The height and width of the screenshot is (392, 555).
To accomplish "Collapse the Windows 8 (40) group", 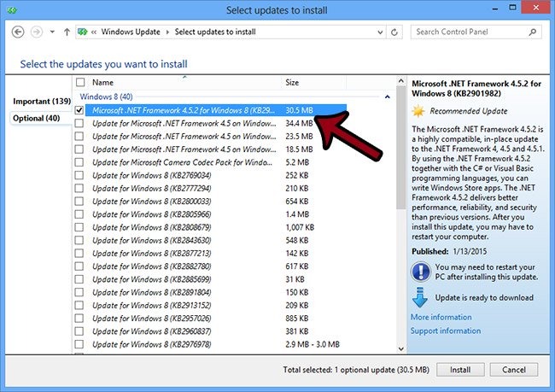I will (388, 97).
